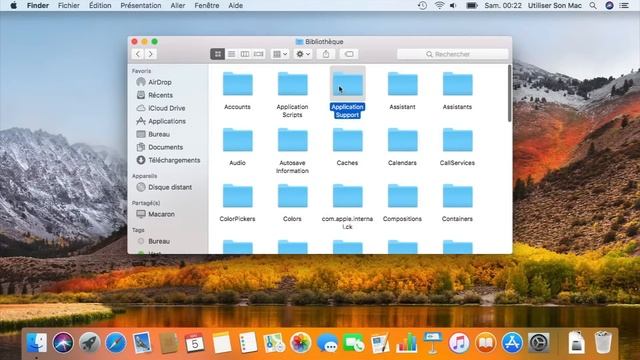Switch to icon view
Viewport: 640px width, 360px height.
point(218,54)
